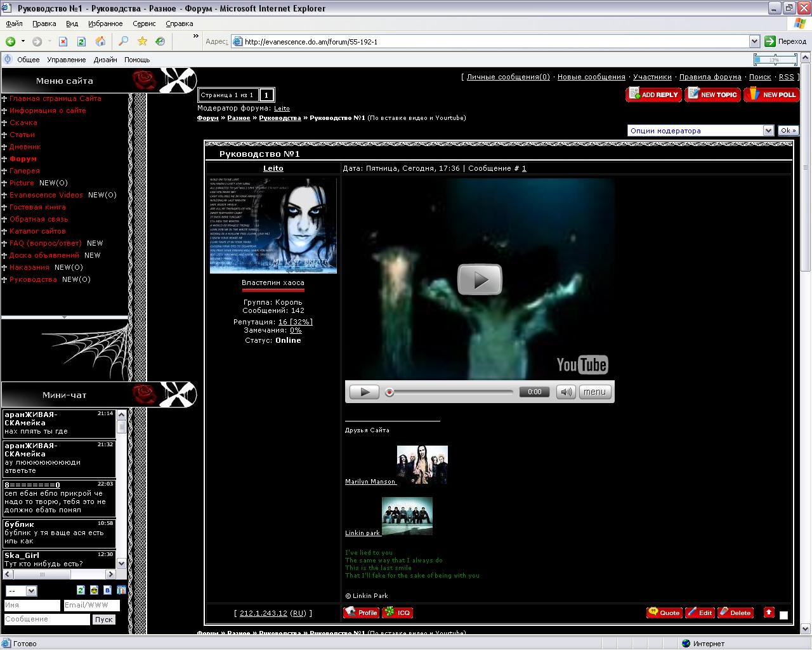Tick the post selection checkbox
The height and width of the screenshot is (650, 812).
(783, 615)
